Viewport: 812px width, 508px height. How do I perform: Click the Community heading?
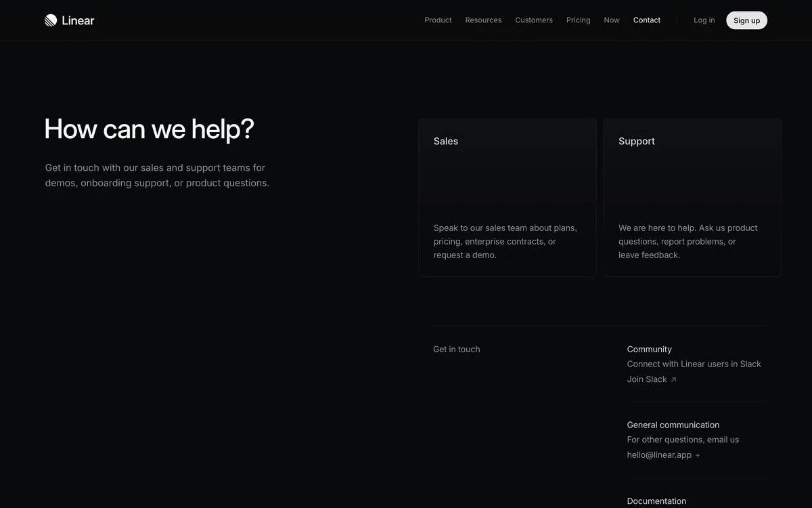click(x=650, y=350)
